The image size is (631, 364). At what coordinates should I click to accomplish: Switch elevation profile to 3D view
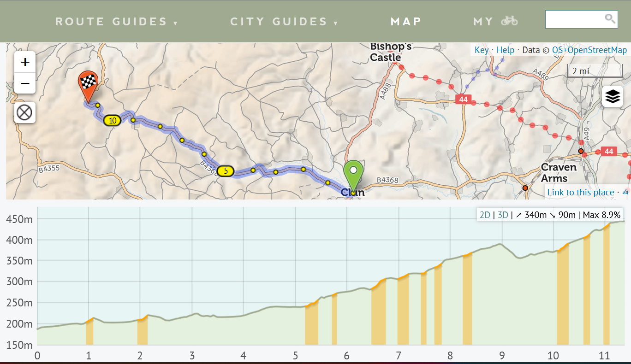pos(503,215)
